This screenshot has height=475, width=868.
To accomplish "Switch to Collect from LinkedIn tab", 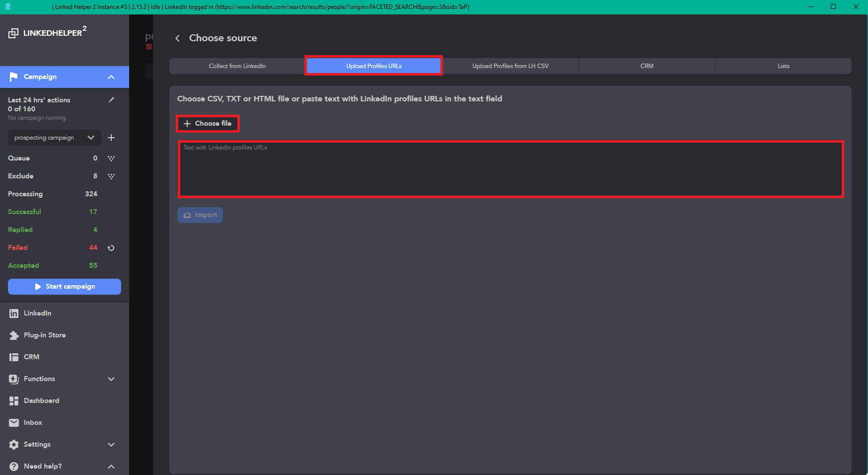I will click(x=237, y=66).
